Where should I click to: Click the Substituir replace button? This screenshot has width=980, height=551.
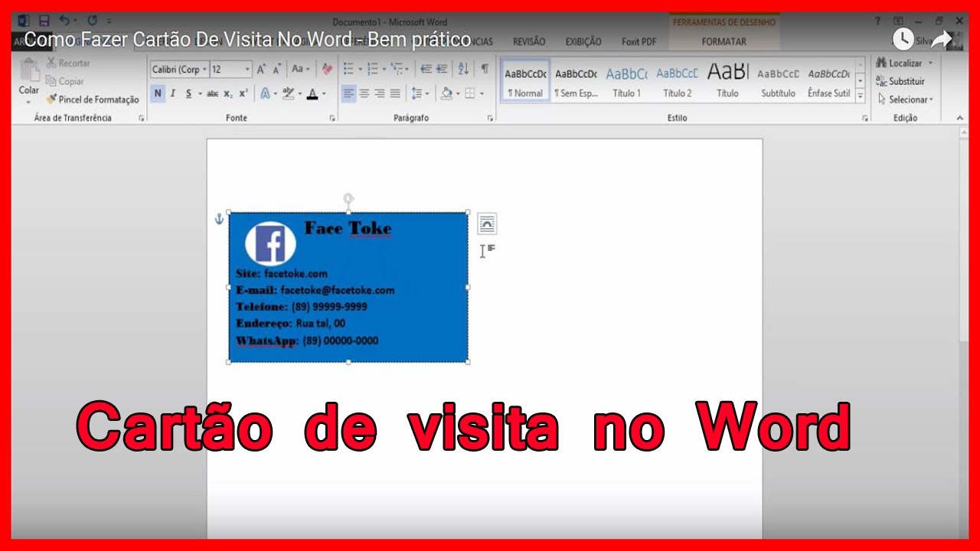click(900, 81)
